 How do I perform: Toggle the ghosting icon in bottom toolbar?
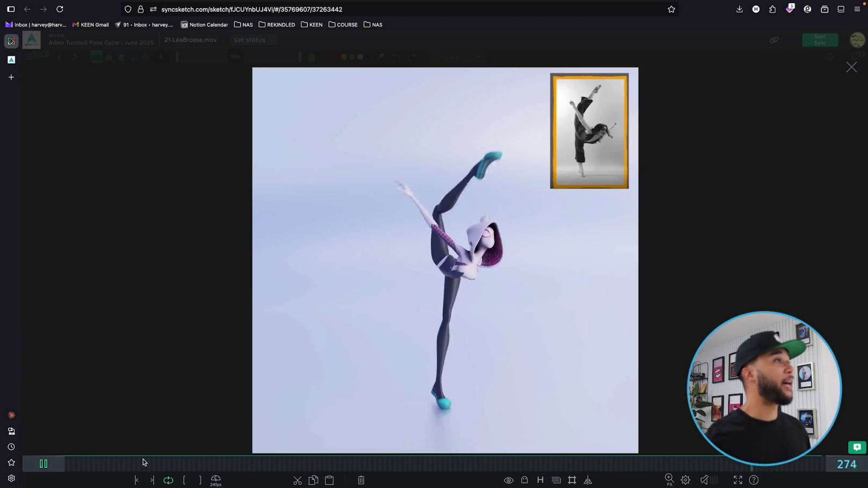524,480
